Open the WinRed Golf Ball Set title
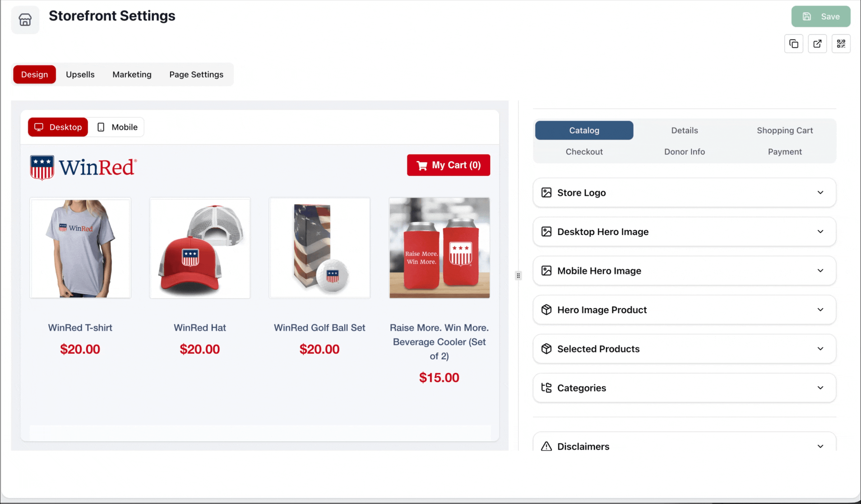This screenshot has width=861, height=504. click(319, 328)
